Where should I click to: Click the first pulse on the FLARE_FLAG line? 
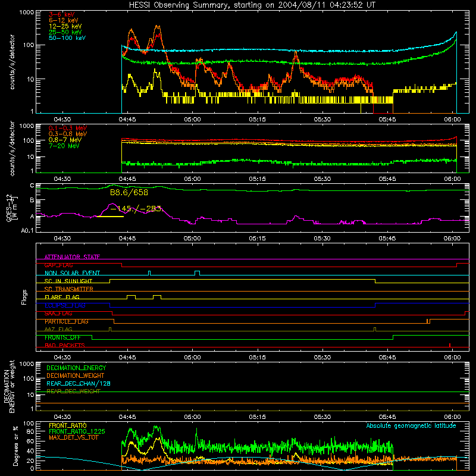[x=131, y=297]
